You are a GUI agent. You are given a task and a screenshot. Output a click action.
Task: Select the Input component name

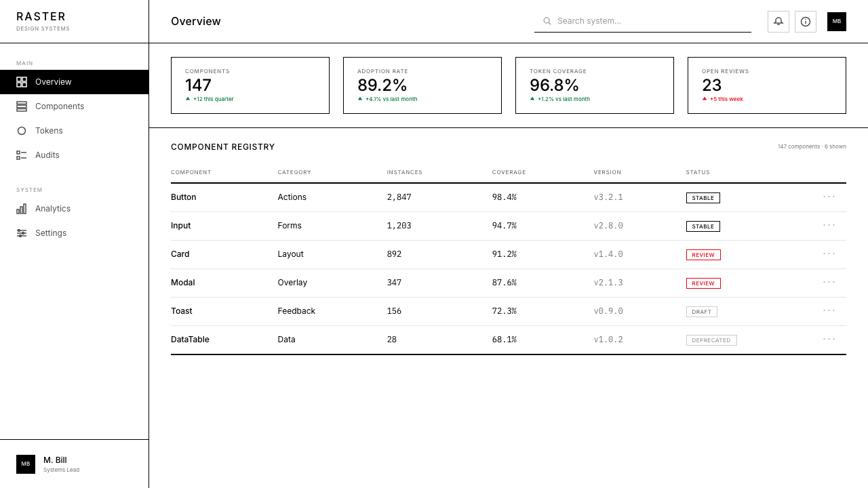(181, 226)
